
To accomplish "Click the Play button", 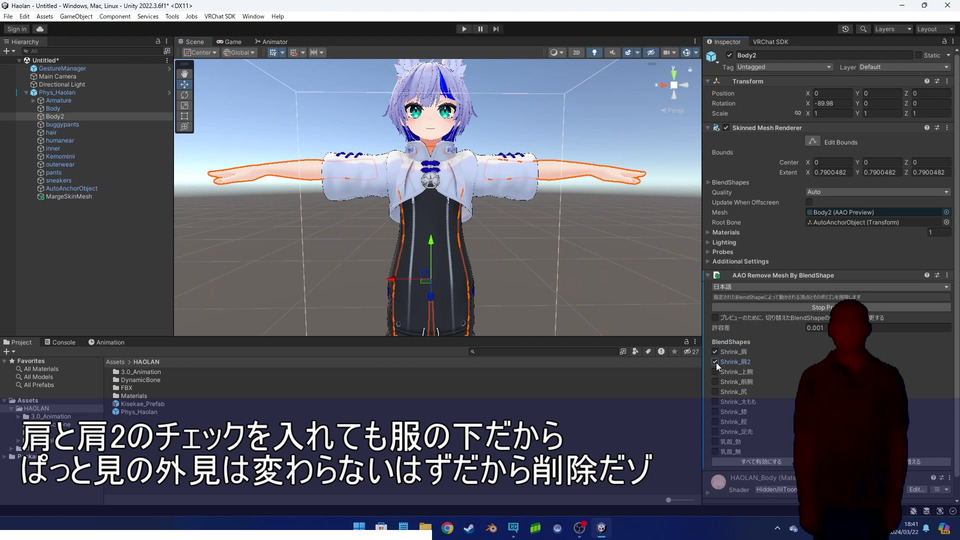I will click(x=464, y=29).
